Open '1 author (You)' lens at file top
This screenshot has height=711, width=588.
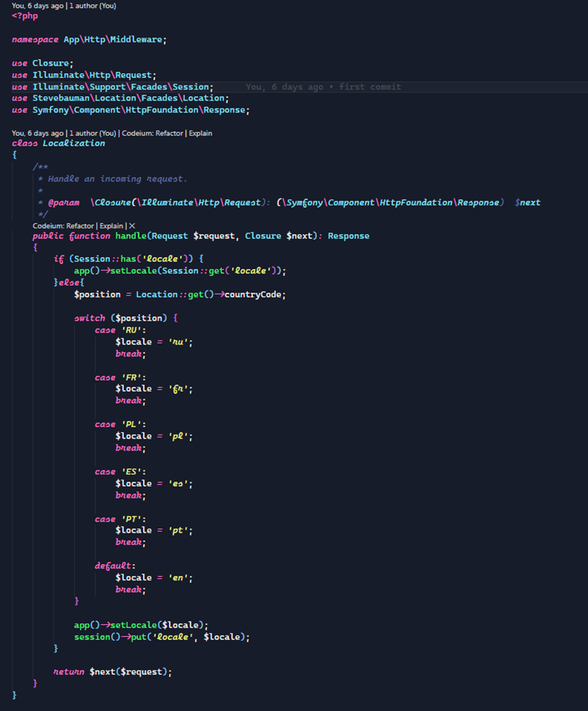coord(93,5)
